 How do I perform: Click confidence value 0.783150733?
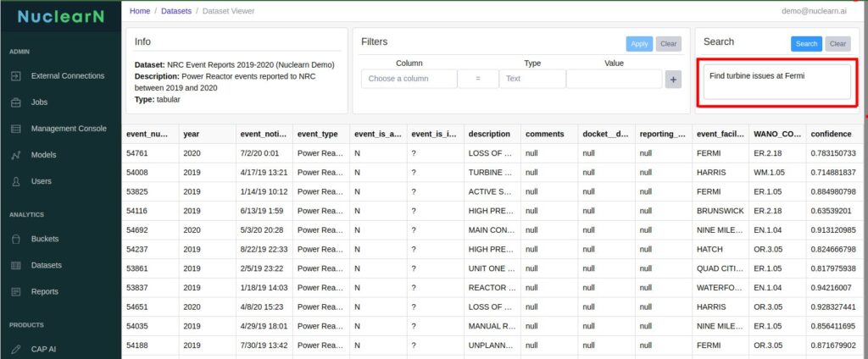pyautogui.click(x=837, y=153)
